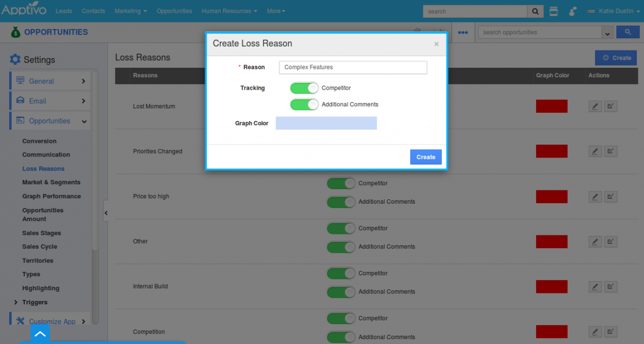Image resolution: width=644 pixels, height=344 pixels.
Task: Open the chat bubbles icon in header
Action: click(x=573, y=11)
